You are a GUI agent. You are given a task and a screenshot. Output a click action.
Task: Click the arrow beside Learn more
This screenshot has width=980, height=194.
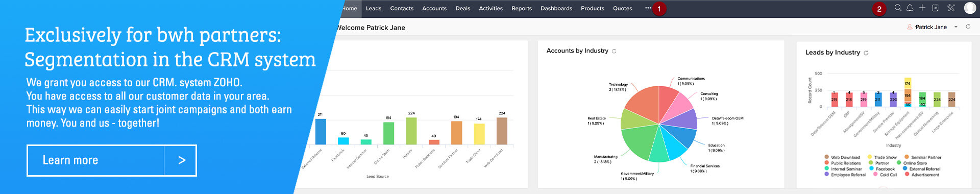click(x=182, y=160)
